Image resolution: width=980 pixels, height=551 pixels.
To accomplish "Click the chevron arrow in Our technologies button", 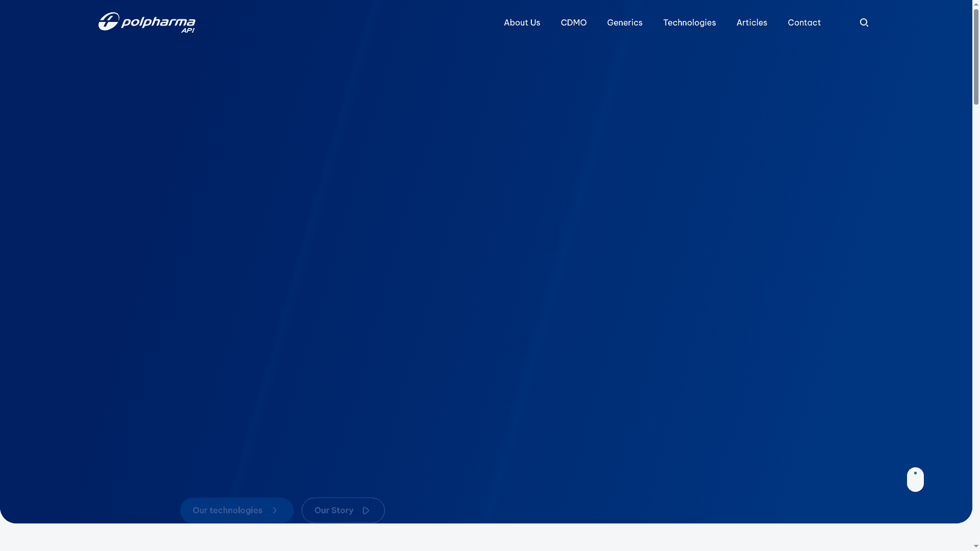I will 274,510.
